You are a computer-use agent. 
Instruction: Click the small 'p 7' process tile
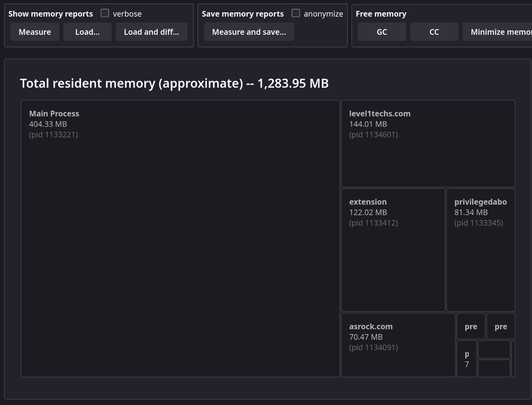click(467, 359)
